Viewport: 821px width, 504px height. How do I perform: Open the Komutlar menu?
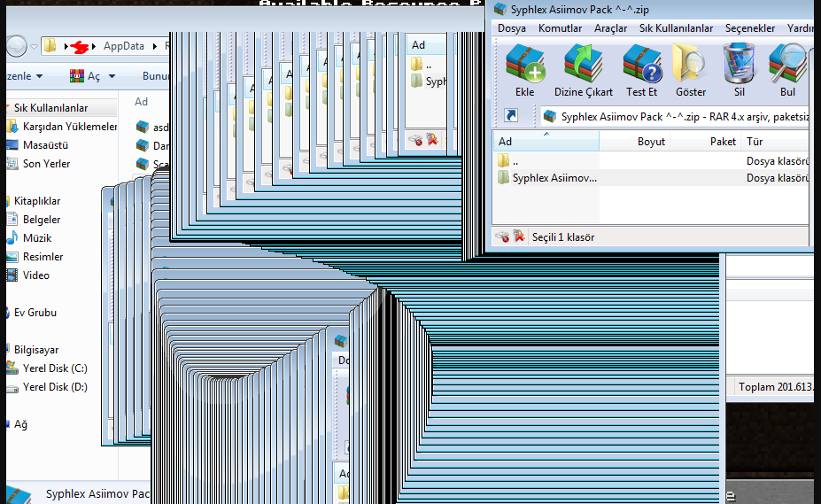(x=560, y=28)
